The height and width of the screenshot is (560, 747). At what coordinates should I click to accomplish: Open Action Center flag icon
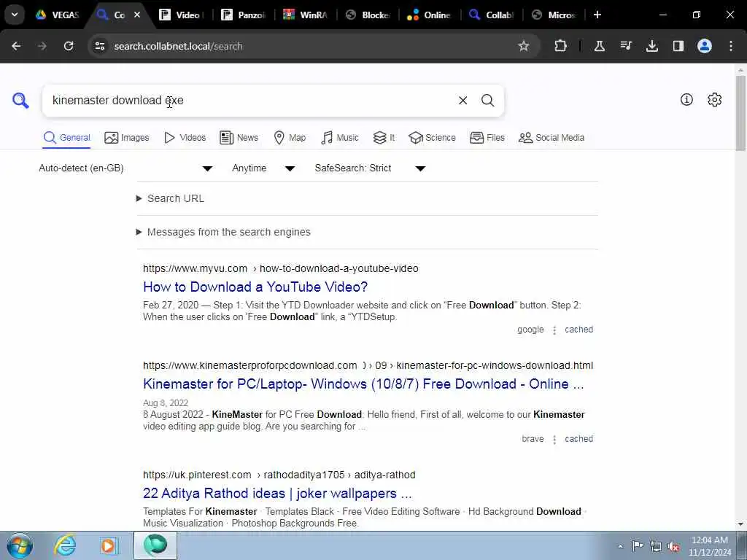click(x=638, y=545)
